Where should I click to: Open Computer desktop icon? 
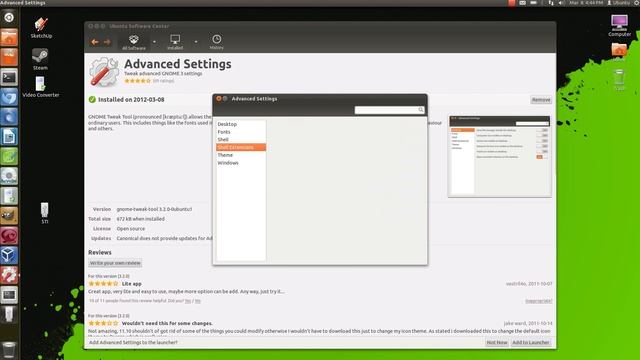619,25
